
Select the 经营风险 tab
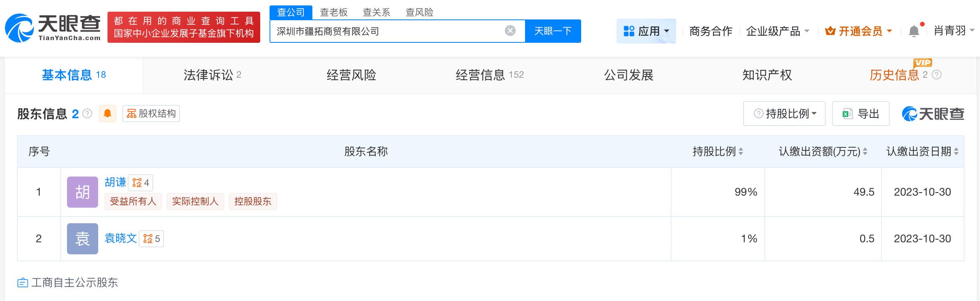(x=351, y=75)
